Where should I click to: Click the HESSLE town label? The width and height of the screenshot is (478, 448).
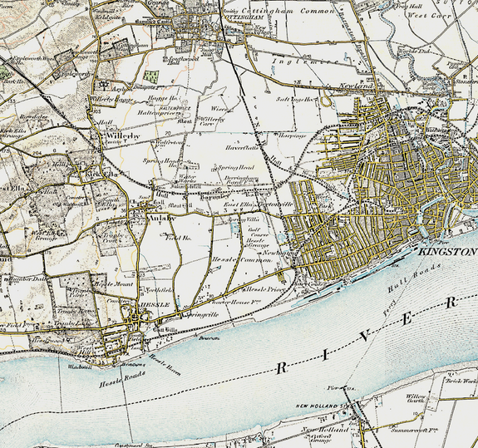tap(155, 305)
